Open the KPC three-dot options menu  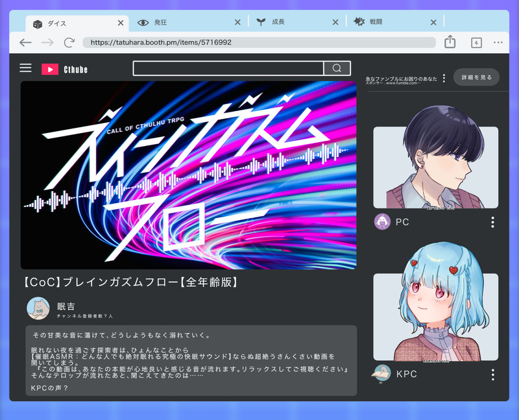492,375
